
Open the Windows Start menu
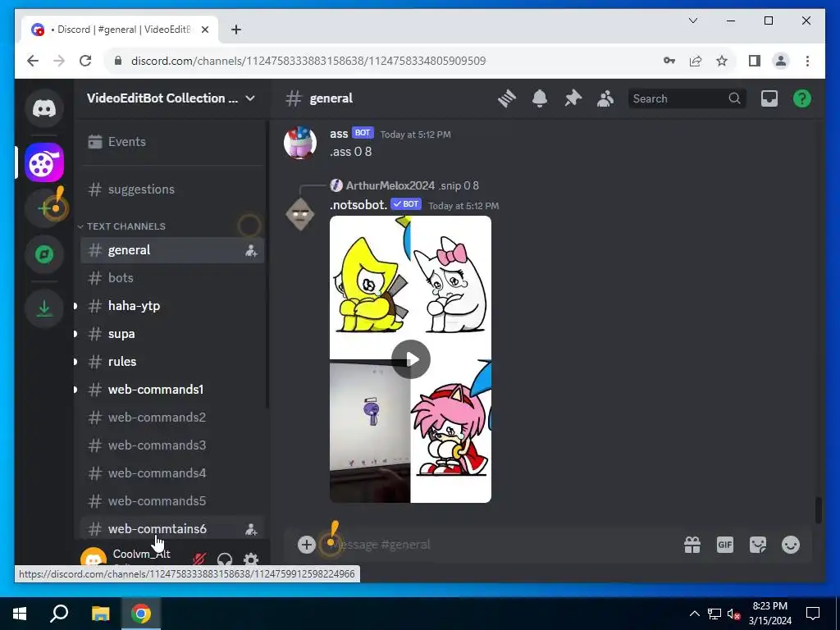[x=20, y=614]
